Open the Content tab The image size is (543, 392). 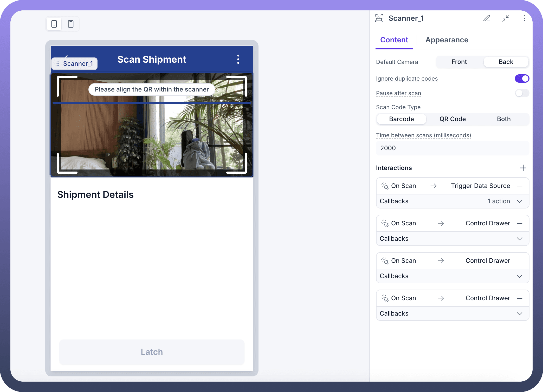394,40
